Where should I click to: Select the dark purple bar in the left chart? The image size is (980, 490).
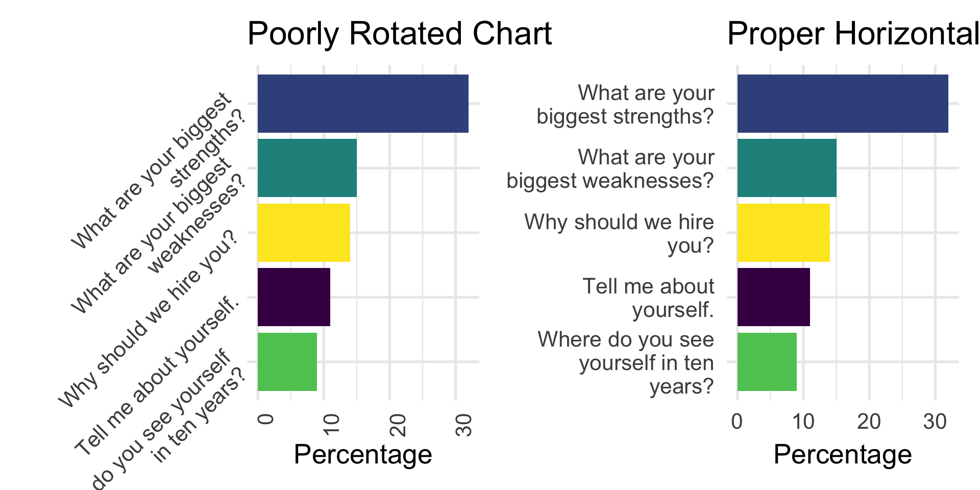point(293,297)
